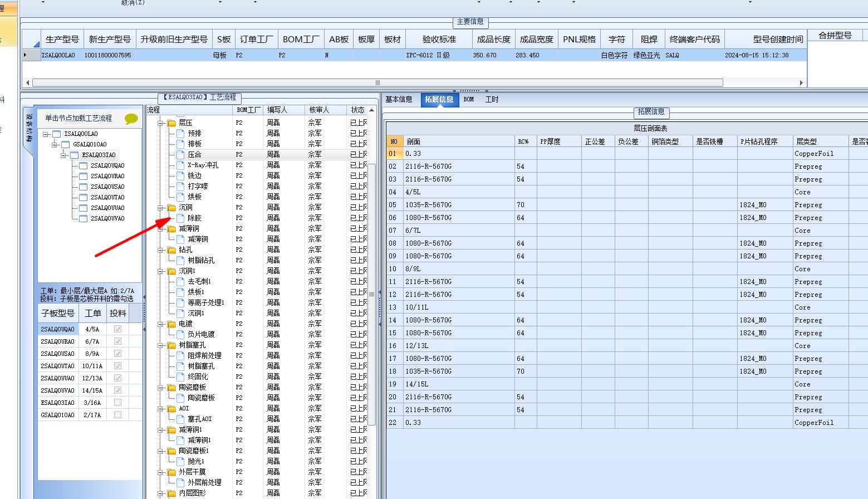The width and height of the screenshot is (868, 499).
Task: Open the BOM tab
Action: (469, 100)
